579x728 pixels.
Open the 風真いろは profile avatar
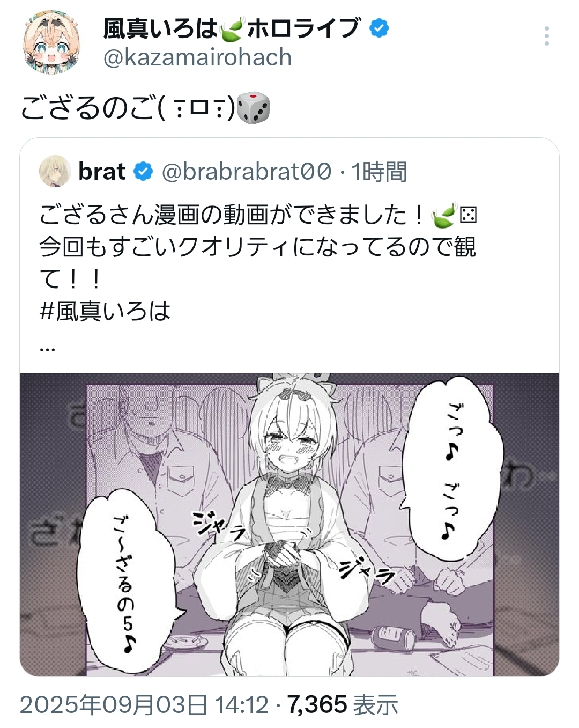tap(51, 42)
